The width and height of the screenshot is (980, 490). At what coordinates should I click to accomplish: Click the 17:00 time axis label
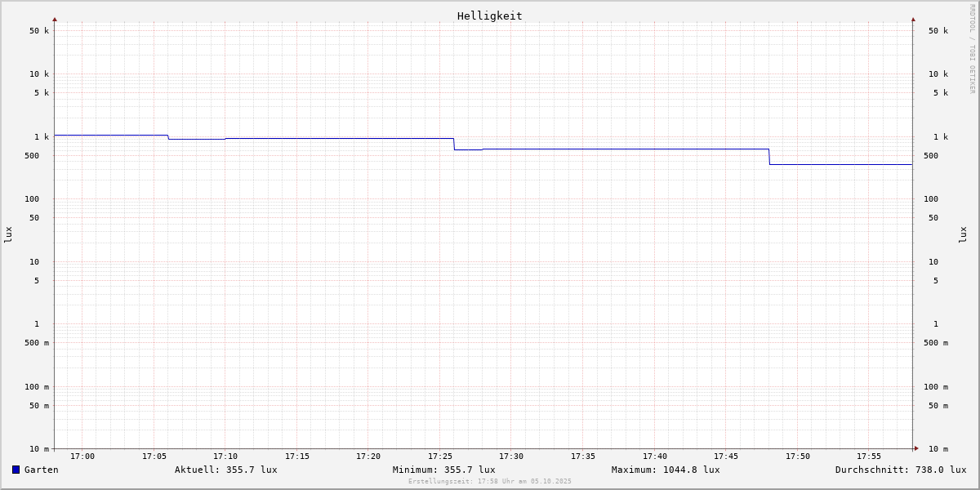[x=82, y=456]
